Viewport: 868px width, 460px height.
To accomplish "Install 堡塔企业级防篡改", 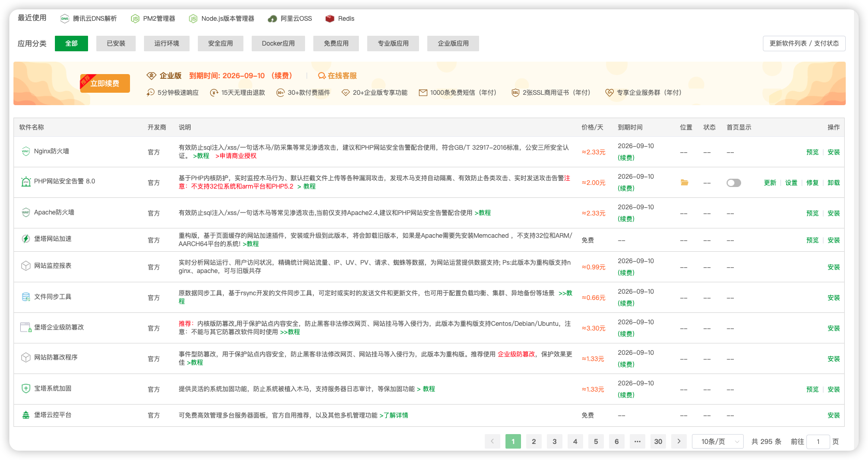I will 834,328.
